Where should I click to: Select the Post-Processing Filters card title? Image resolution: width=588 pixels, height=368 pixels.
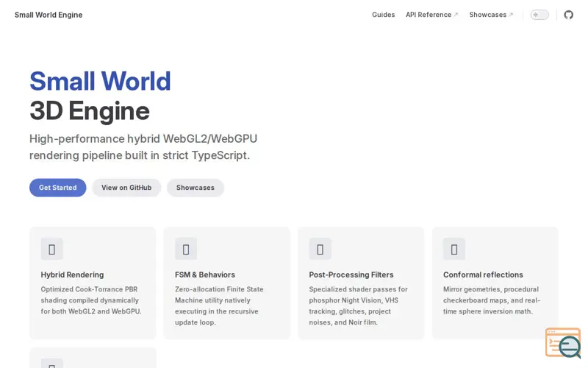click(351, 275)
